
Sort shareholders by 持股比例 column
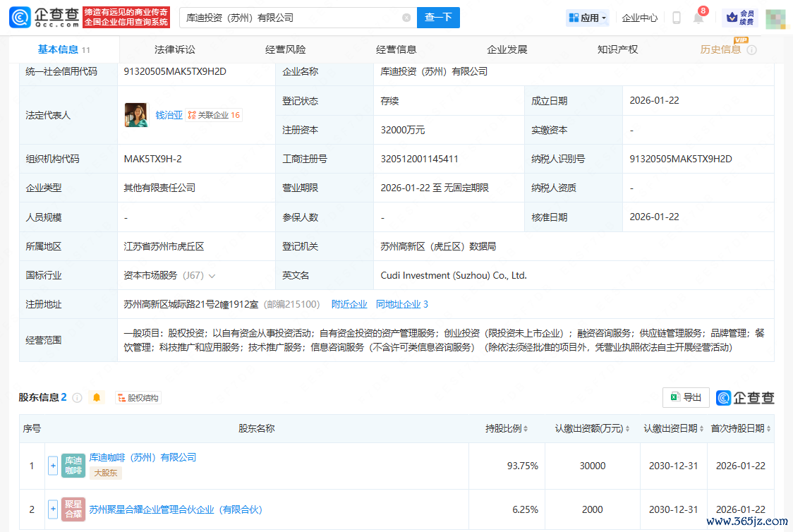pos(508,428)
